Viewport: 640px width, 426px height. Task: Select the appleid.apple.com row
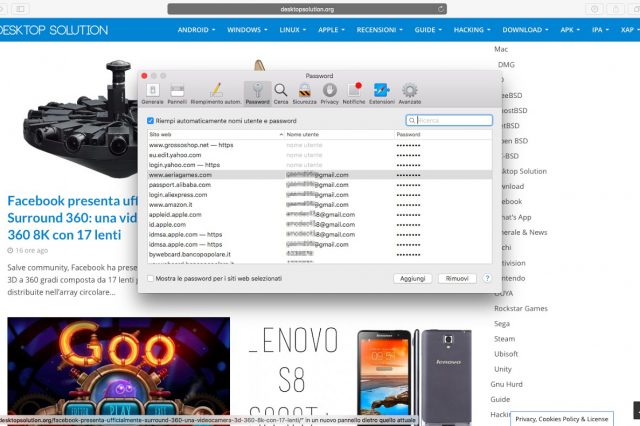coord(320,215)
